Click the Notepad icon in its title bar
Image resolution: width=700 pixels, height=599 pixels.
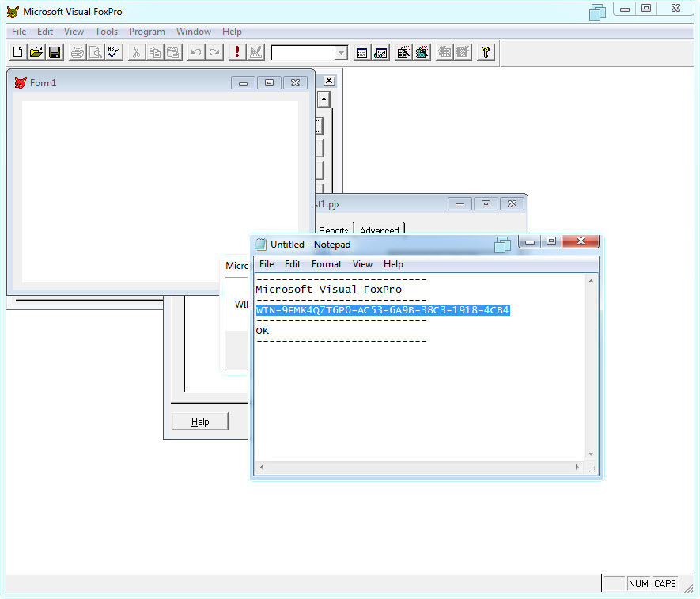260,245
